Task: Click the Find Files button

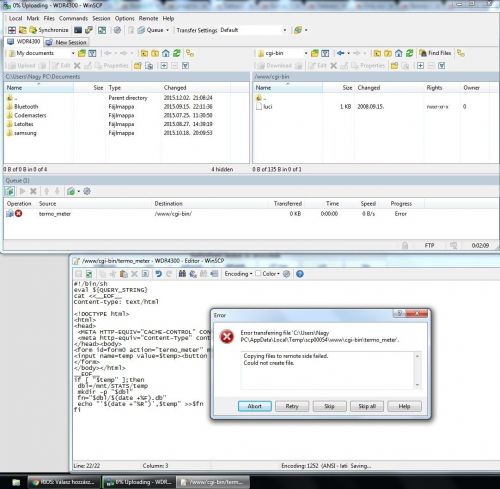Action: click(436, 53)
